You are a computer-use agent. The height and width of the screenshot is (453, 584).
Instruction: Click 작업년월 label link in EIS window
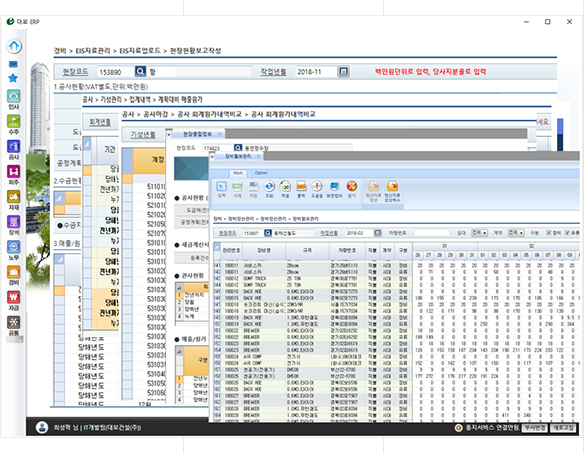[273, 72]
